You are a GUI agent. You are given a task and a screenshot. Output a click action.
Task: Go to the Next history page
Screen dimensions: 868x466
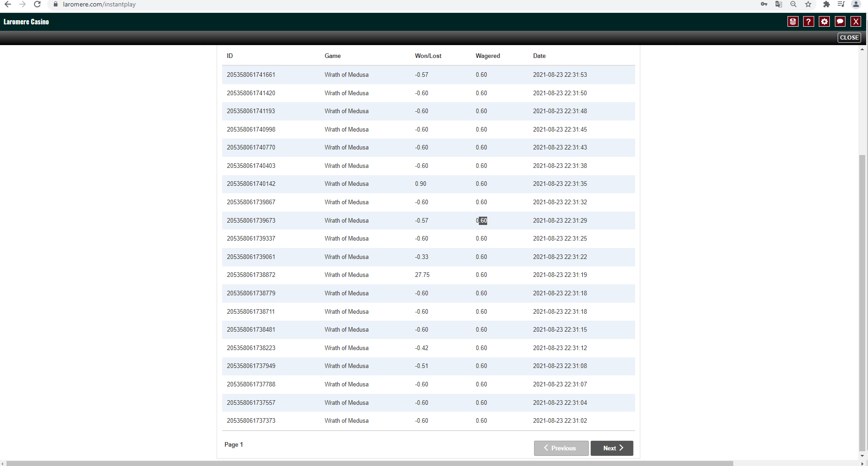click(x=612, y=448)
